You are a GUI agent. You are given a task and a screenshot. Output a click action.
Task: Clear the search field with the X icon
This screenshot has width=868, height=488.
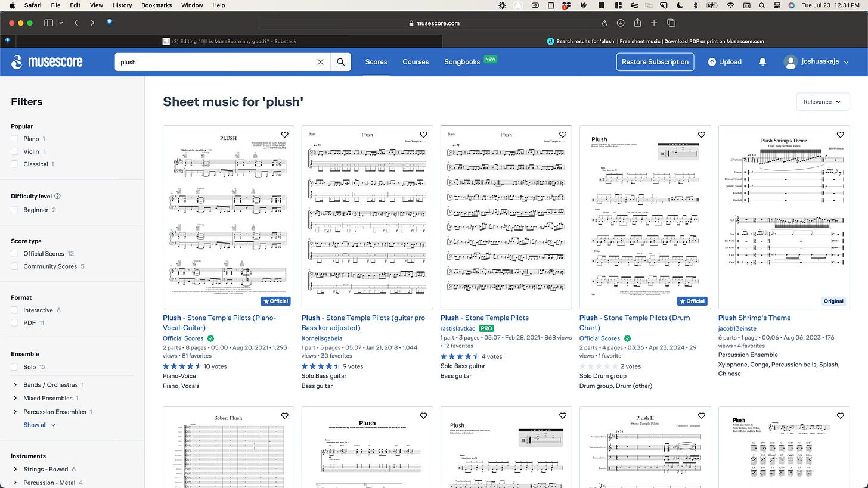click(320, 62)
